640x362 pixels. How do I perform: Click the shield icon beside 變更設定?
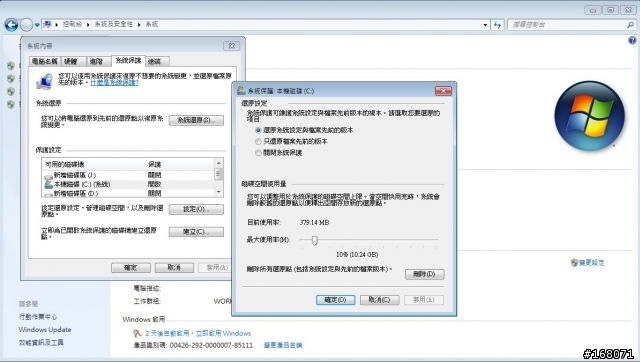[x=574, y=262]
